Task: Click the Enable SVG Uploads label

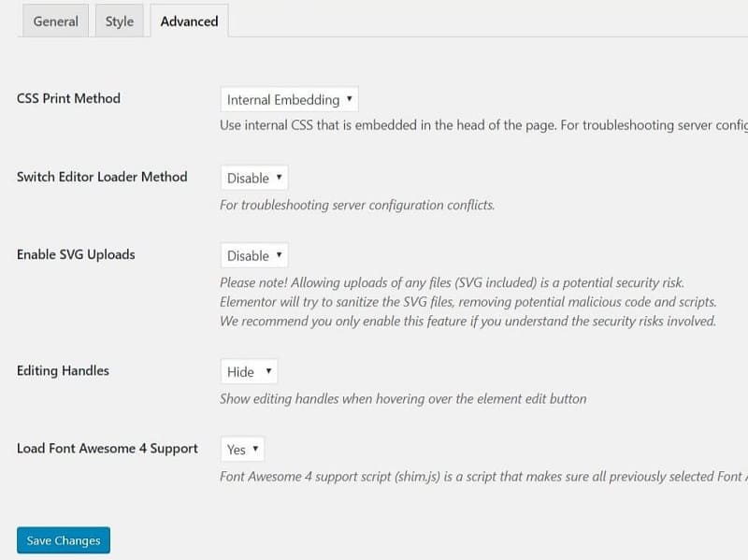Action: 76,254
